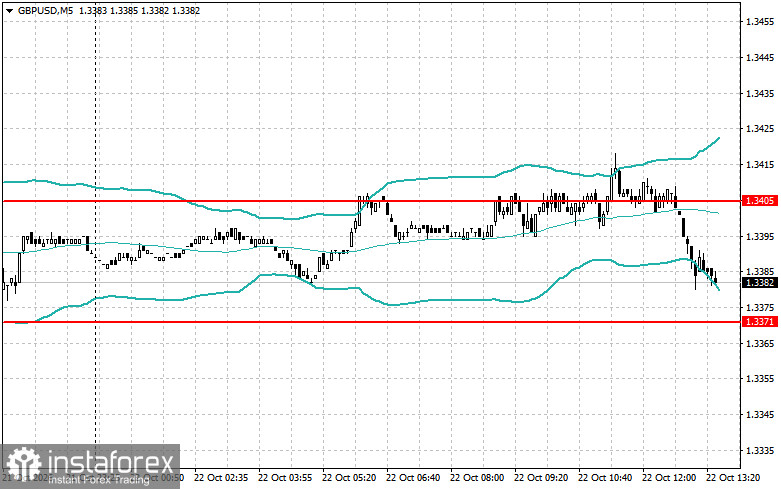Click the 22 Oct 05:20 time label
The height and width of the screenshot is (489, 781).
tap(349, 478)
